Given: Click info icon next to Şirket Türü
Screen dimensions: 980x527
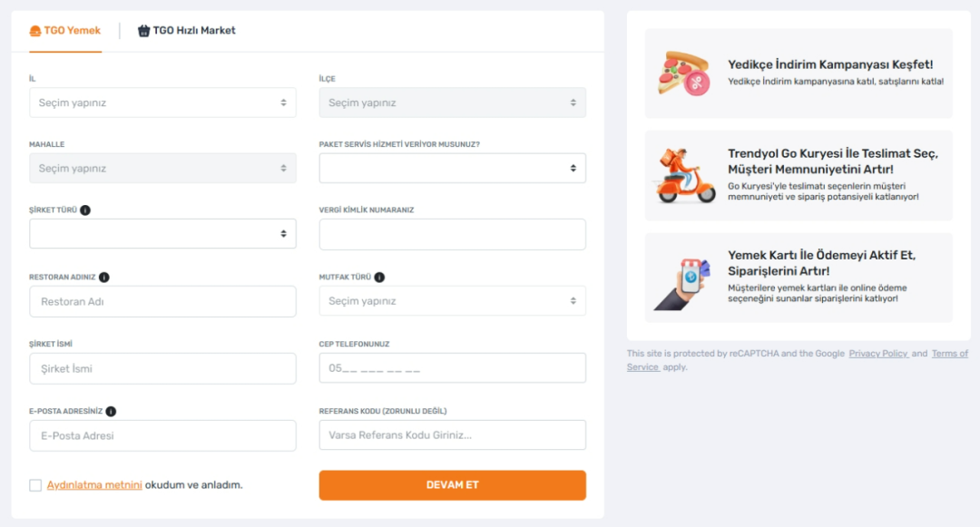Looking at the screenshot, I should click(85, 210).
